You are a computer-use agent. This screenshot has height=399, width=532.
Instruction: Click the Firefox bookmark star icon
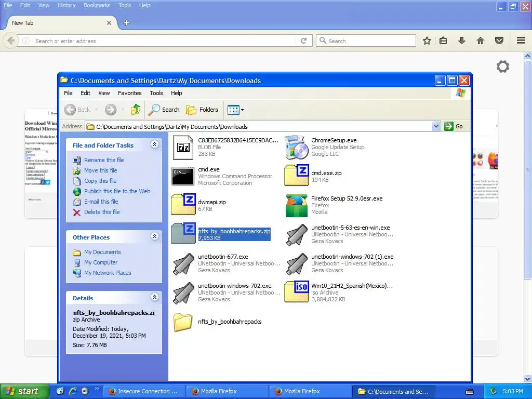427,41
